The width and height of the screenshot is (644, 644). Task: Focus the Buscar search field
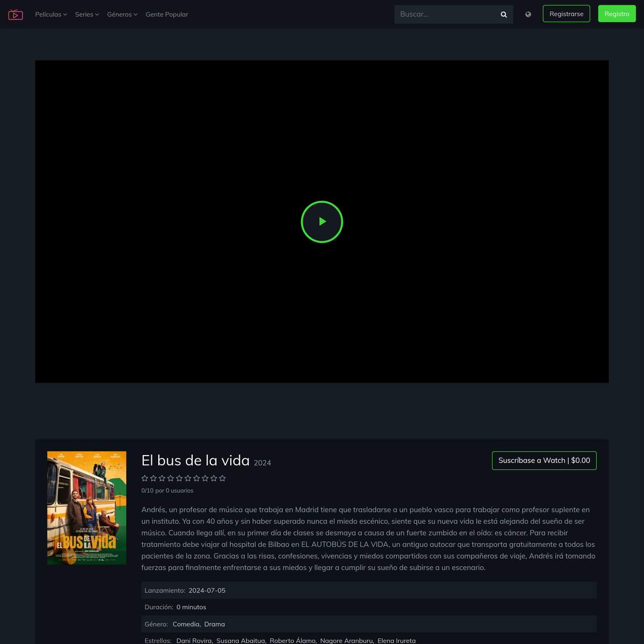(445, 14)
